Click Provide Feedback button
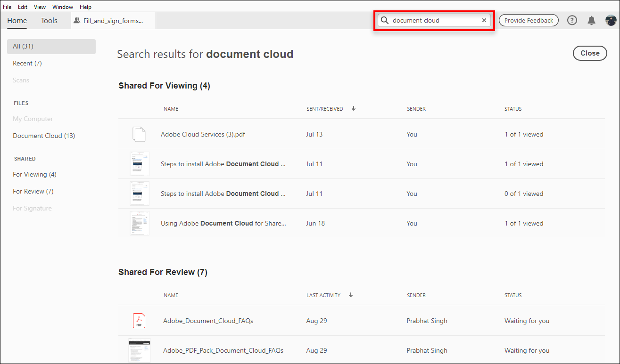The width and height of the screenshot is (620, 364). coord(529,20)
